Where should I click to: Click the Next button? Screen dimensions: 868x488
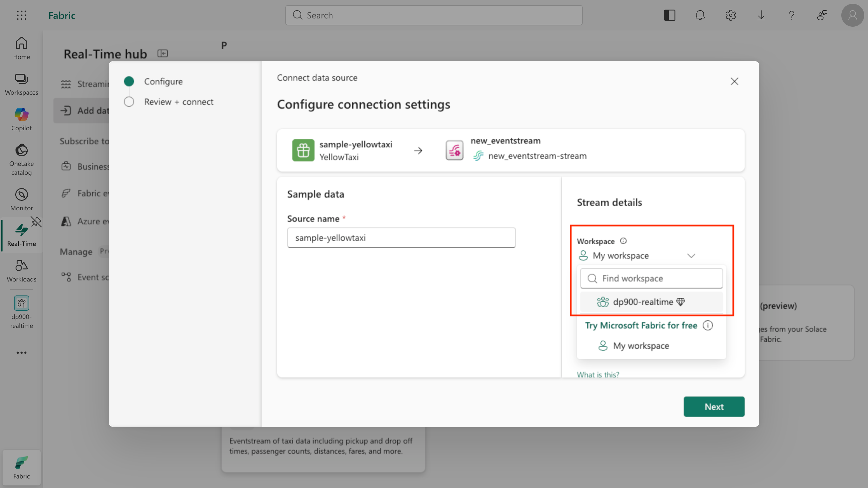(714, 407)
